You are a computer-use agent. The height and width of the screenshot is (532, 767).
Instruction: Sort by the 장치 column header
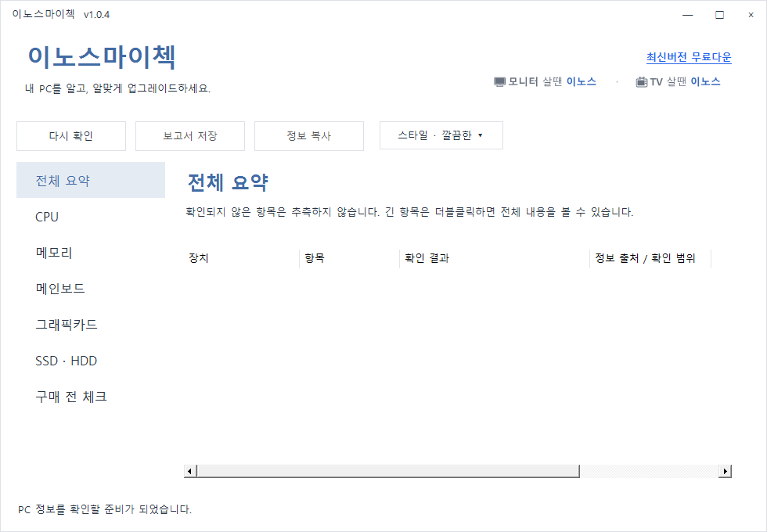[242, 258]
